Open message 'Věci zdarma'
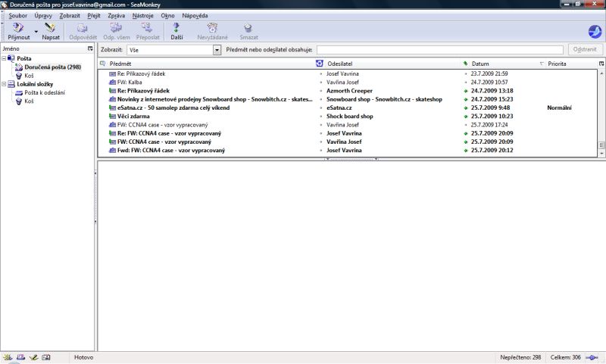The image size is (606, 364). point(133,117)
